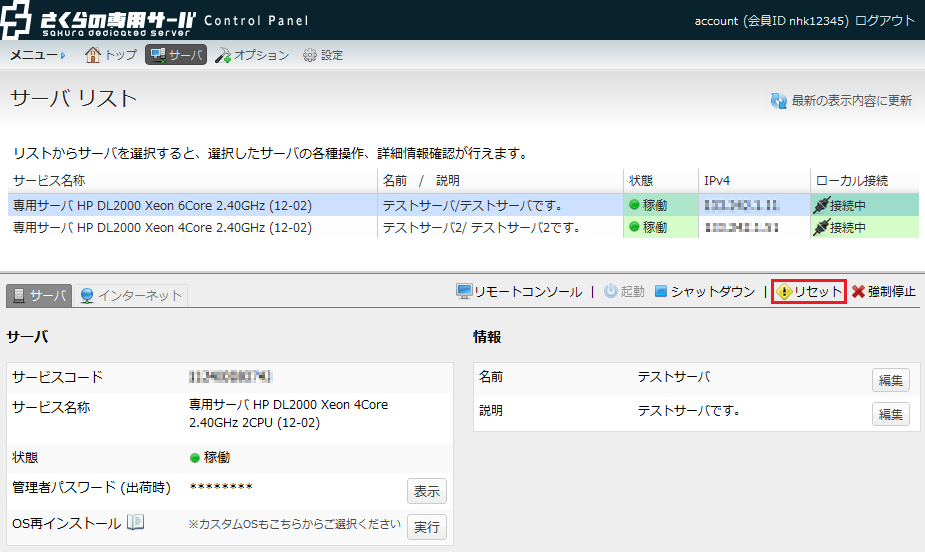Viewport: 925px width, 552px height.
Task: Click the ログアウト link
Action: click(885, 20)
